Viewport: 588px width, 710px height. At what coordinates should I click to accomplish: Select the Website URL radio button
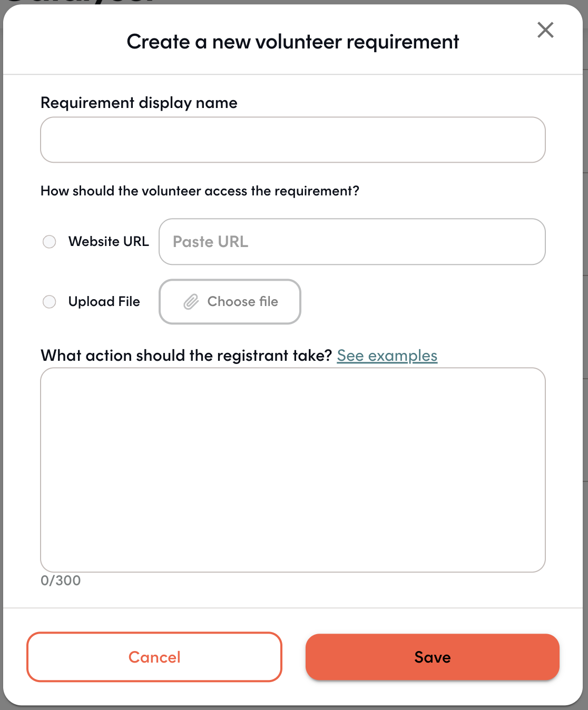(x=50, y=242)
